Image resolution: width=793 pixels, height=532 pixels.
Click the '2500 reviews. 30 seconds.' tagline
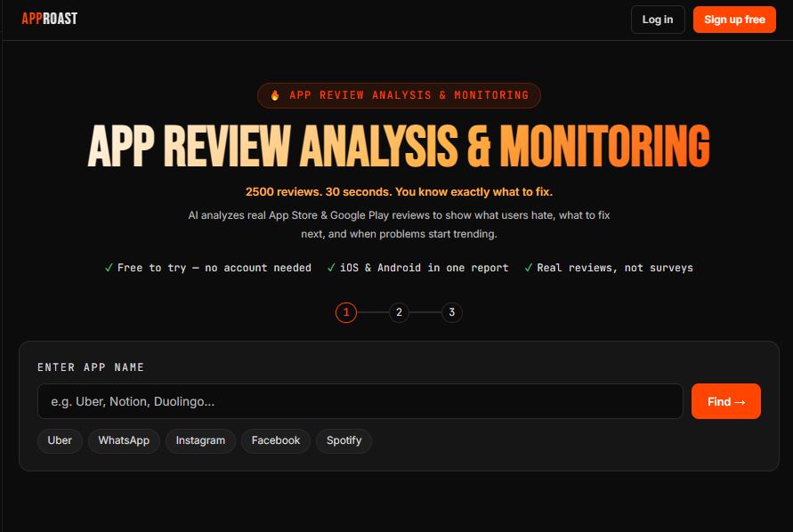pos(399,192)
